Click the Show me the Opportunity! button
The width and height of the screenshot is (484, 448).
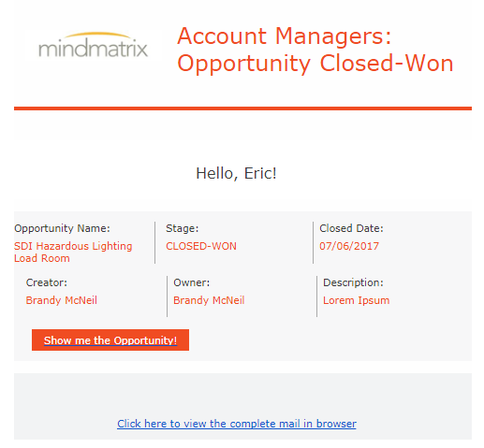tap(110, 340)
